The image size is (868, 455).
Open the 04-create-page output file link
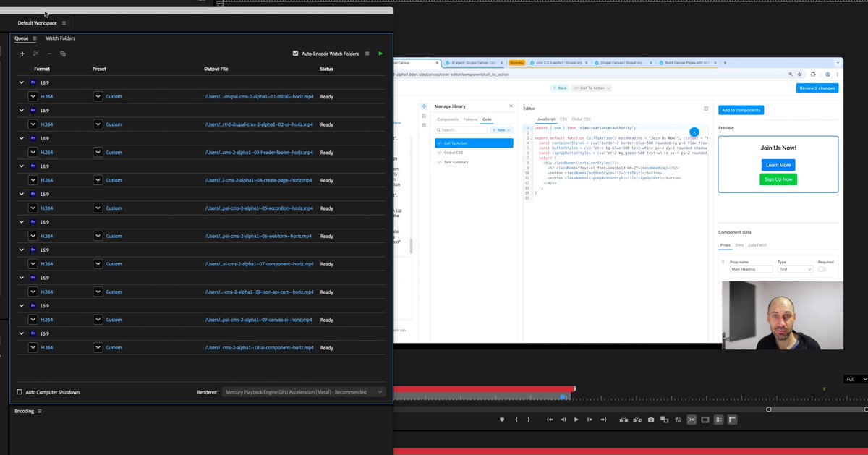[x=259, y=180]
